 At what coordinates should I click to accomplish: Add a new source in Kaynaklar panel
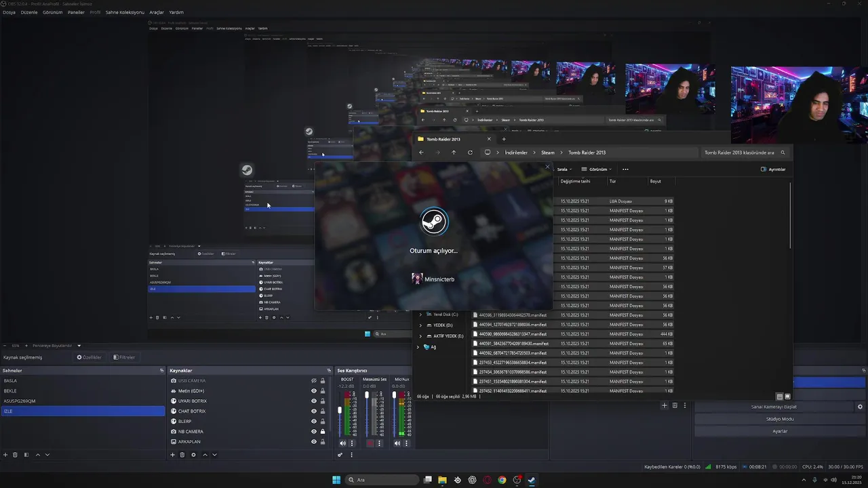coord(172,455)
